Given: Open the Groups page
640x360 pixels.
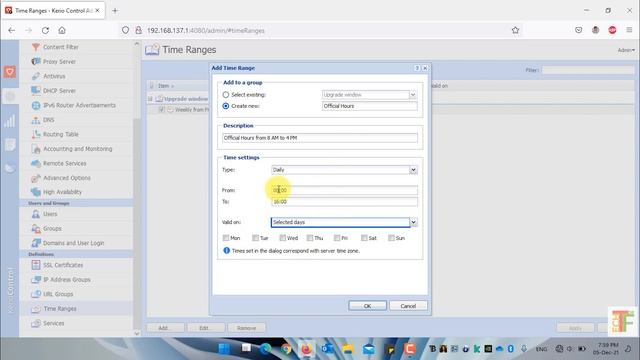Looking at the screenshot, I should tap(52, 229).
